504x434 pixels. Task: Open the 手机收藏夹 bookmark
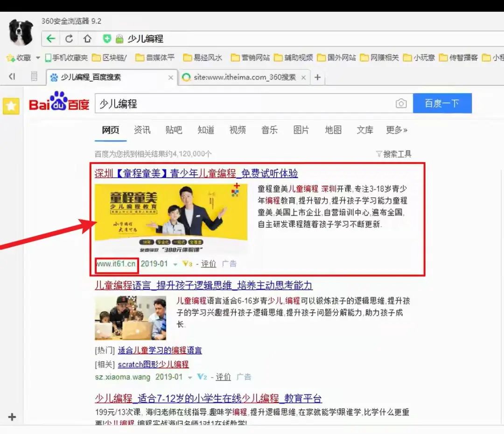[x=66, y=58]
